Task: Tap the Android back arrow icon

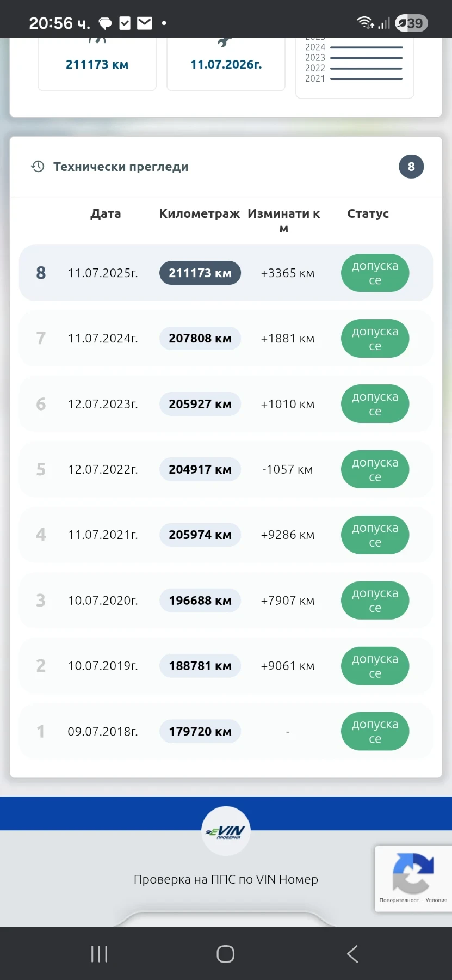Action: tap(352, 954)
